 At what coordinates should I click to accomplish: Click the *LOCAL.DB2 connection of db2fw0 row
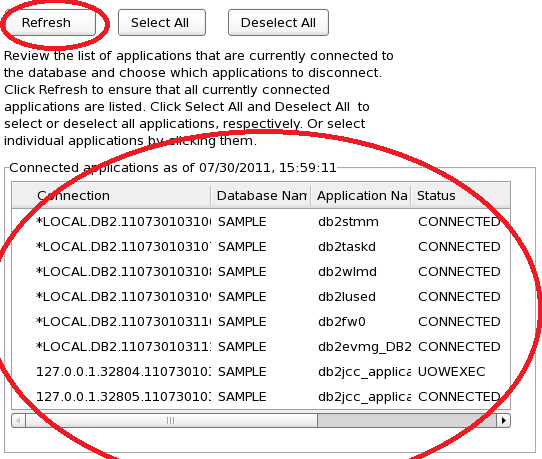click(123, 321)
